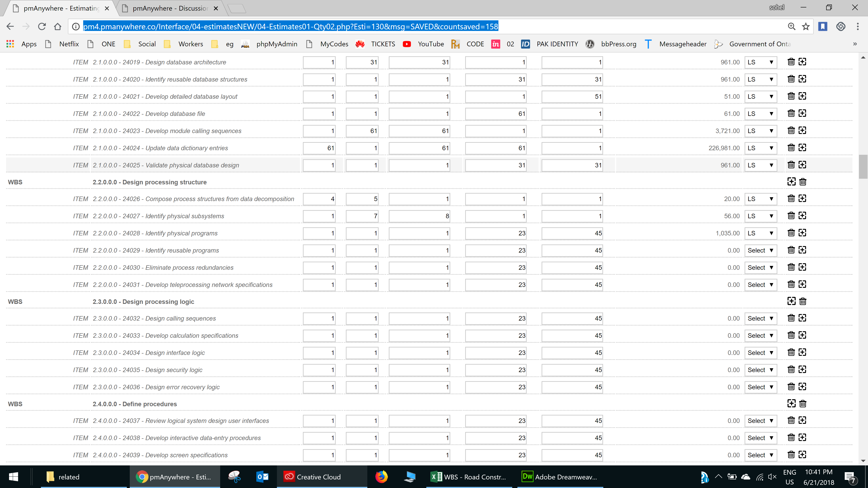Open phpMyAdmin bookmark
The height and width of the screenshot is (488, 868).
click(276, 44)
